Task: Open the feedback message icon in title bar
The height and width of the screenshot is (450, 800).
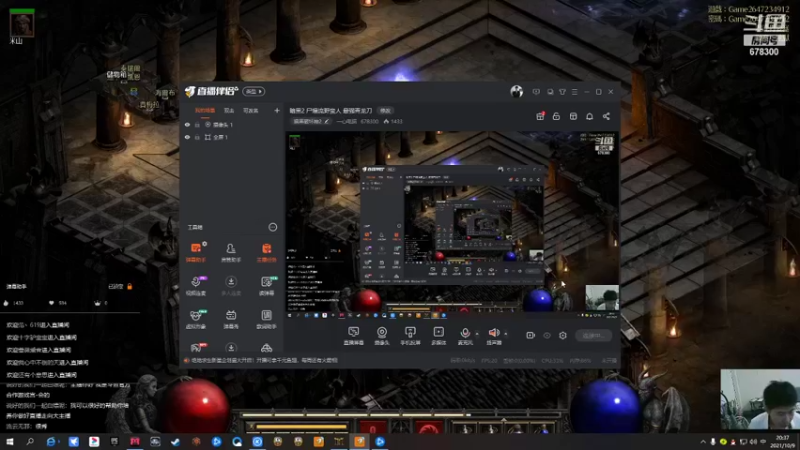Action: click(x=536, y=92)
